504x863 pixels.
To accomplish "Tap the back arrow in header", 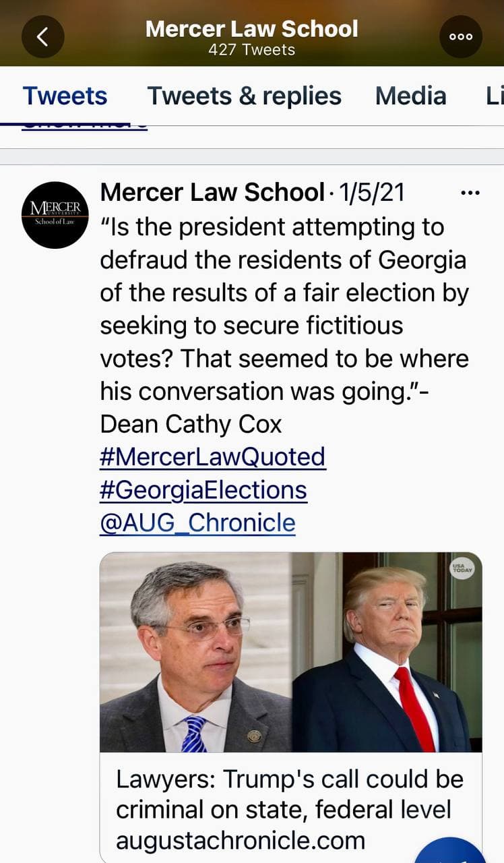I will 42,36.
